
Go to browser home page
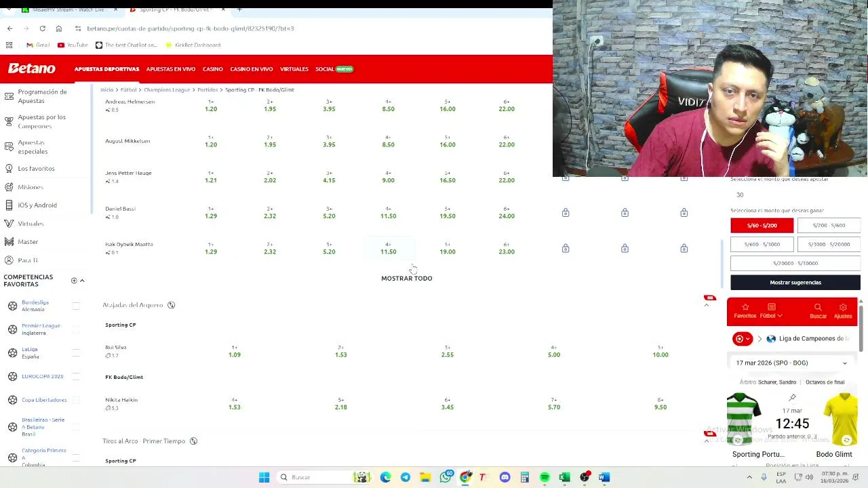pyautogui.click(x=59, y=28)
